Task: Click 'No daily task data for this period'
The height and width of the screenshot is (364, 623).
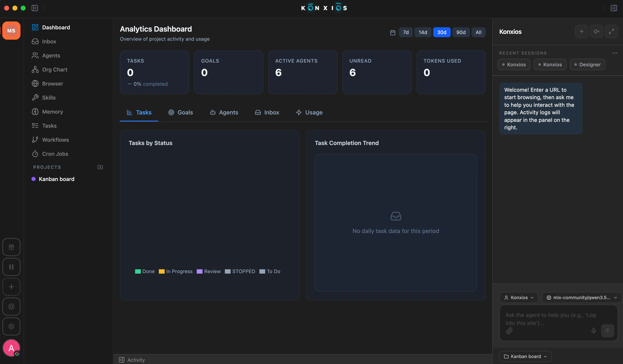Action: pos(395,231)
